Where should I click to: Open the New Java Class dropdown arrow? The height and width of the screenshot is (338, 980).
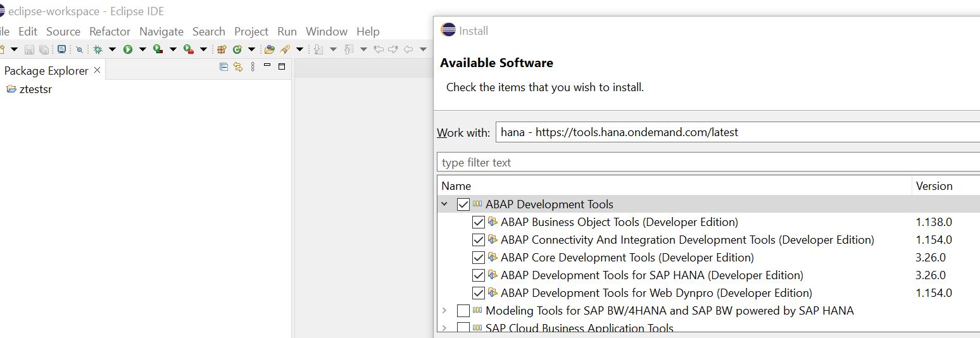pos(251,49)
